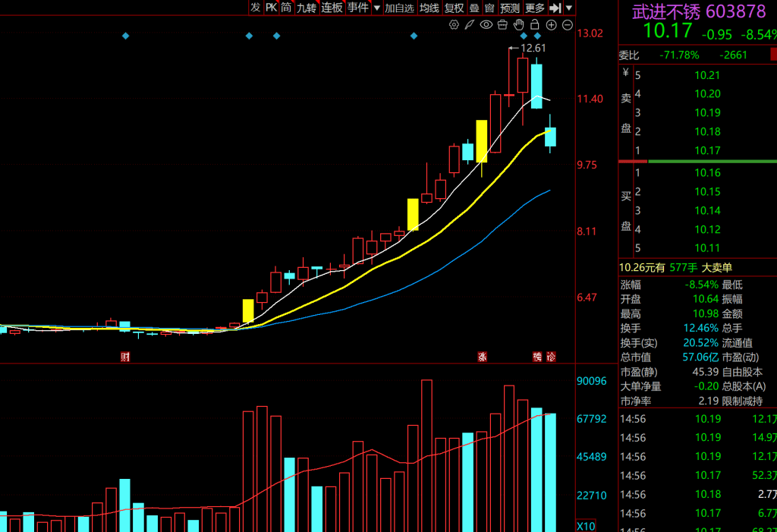
Task: Open the 更多 menu
Action: (x=535, y=8)
